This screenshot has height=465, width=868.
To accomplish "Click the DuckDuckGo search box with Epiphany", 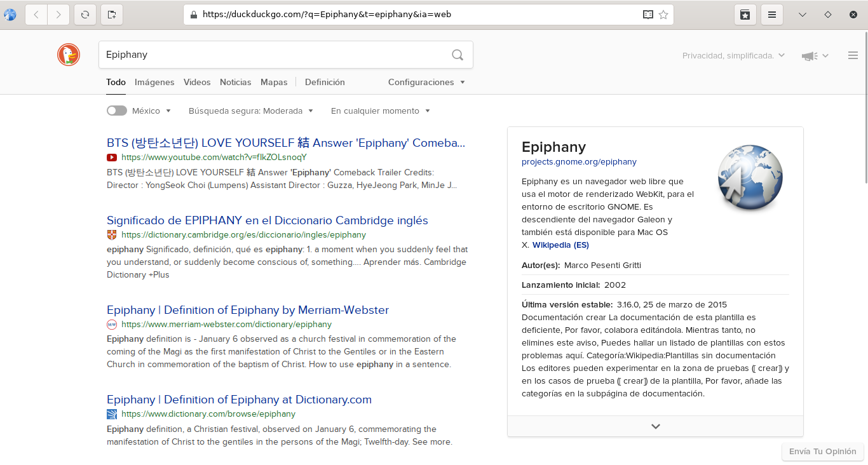I will [x=286, y=55].
